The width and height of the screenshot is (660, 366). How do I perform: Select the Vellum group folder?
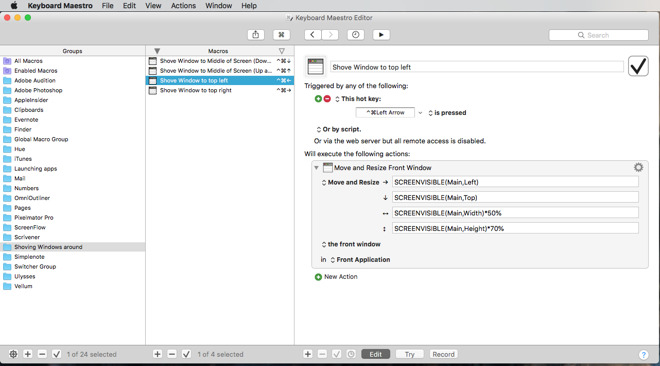coord(72,286)
